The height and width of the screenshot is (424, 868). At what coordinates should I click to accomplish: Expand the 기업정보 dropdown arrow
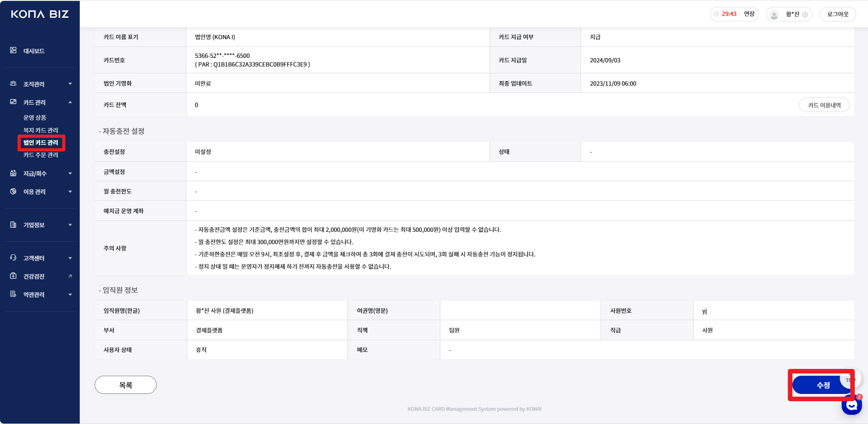(x=70, y=225)
